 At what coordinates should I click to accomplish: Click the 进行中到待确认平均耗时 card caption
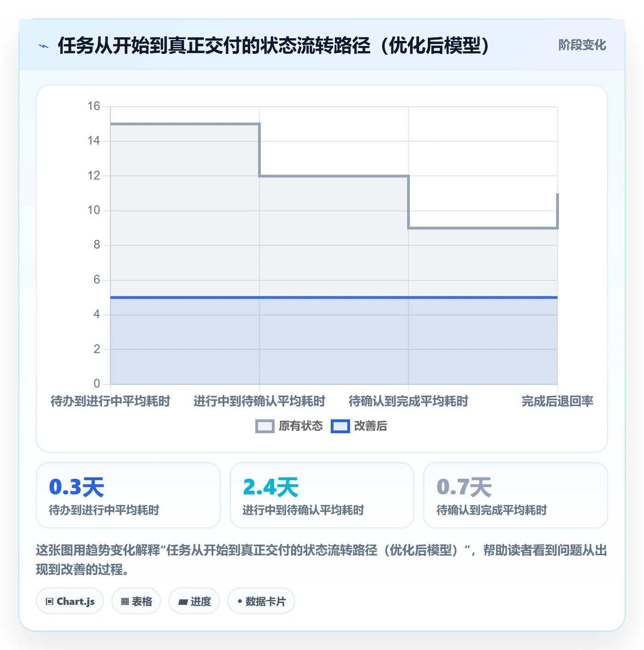(x=303, y=511)
